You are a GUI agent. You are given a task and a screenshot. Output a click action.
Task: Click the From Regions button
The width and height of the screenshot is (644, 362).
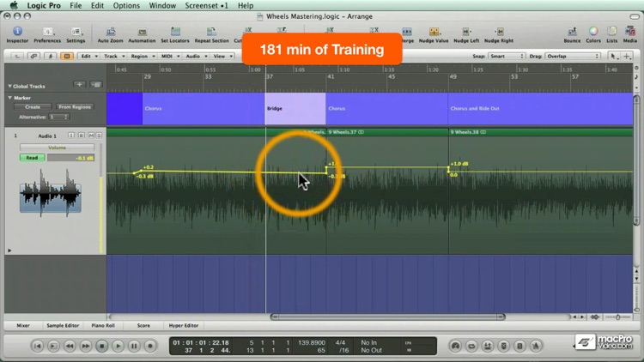pos(75,106)
